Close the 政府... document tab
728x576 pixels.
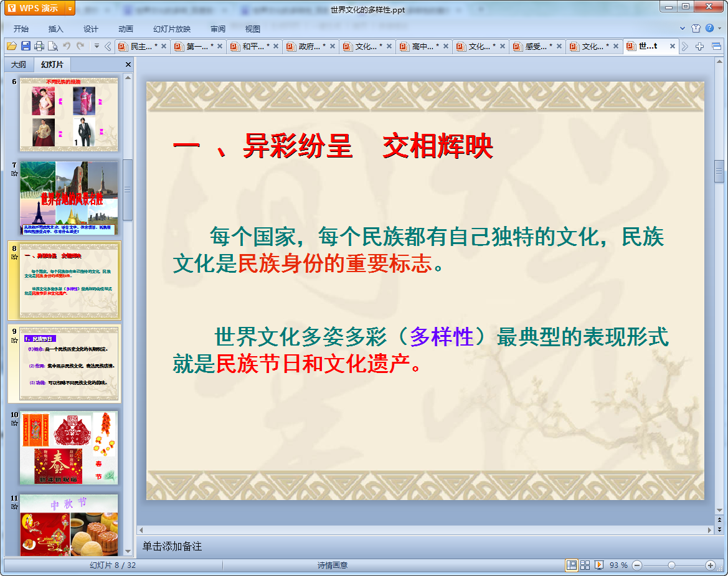(x=333, y=47)
